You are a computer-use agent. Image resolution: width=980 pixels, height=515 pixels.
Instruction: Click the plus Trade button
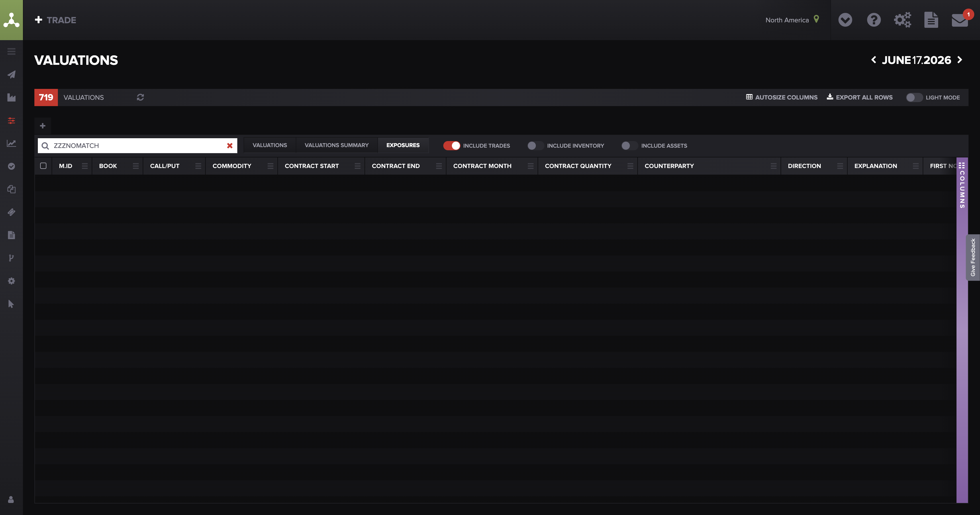pyautogui.click(x=56, y=20)
